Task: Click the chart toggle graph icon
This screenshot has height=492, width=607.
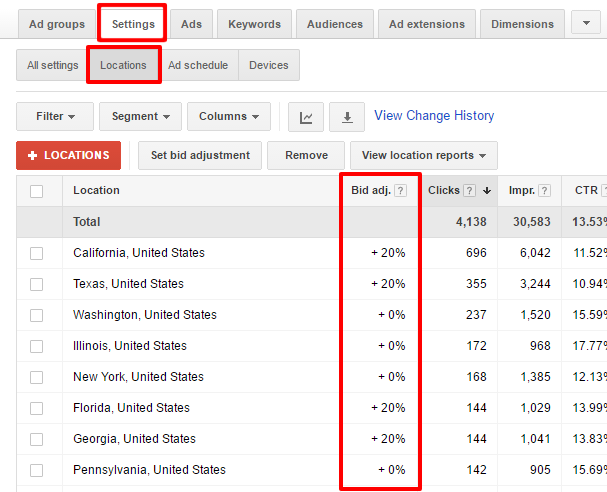Action: (306, 117)
